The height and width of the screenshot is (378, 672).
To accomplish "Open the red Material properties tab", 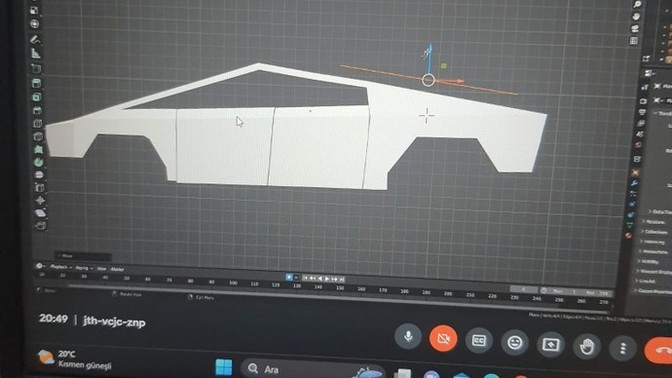I will (x=628, y=235).
